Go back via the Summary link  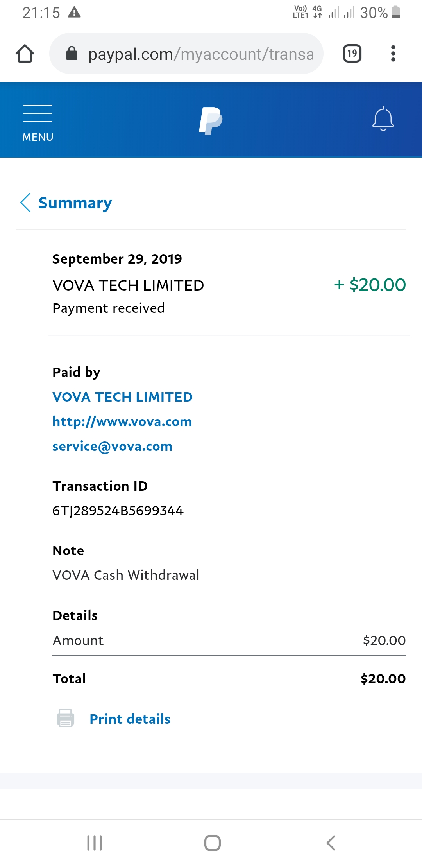pyautogui.click(x=75, y=203)
